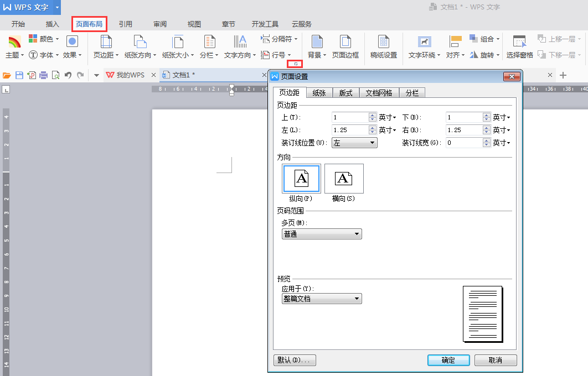Click the 默认 default button
This screenshot has width=588, height=376.
click(x=295, y=360)
